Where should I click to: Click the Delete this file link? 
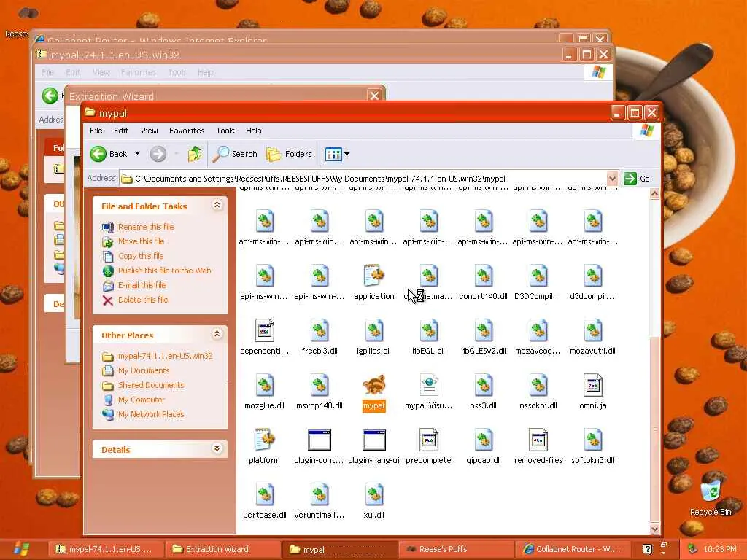click(x=143, y=300)
